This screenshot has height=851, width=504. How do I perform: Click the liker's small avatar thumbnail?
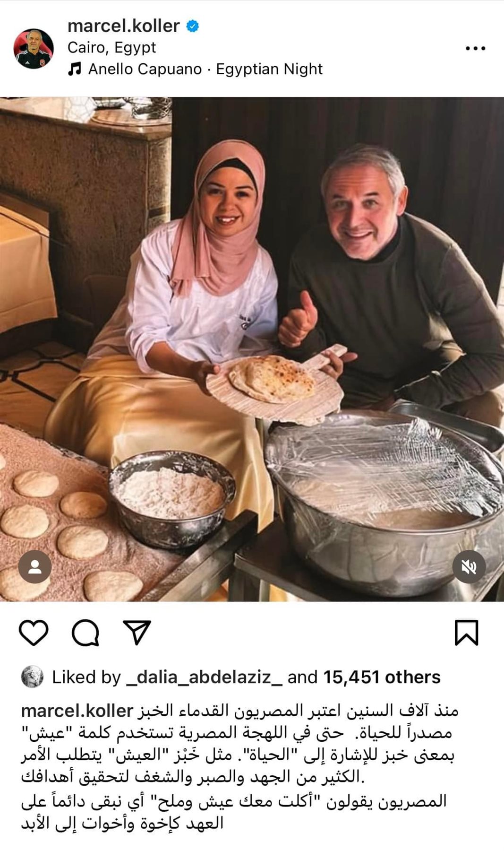[x=33, y=677]
